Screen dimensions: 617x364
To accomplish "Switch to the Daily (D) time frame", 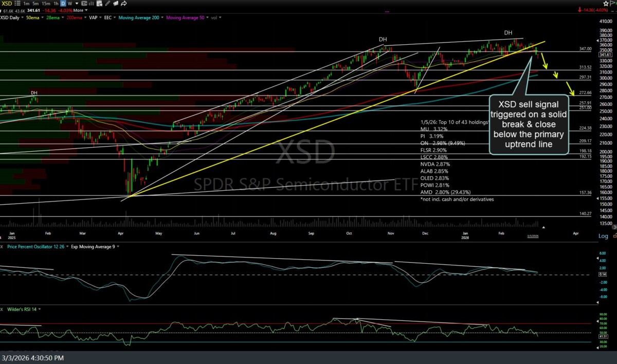I will [x=63, y=3].
